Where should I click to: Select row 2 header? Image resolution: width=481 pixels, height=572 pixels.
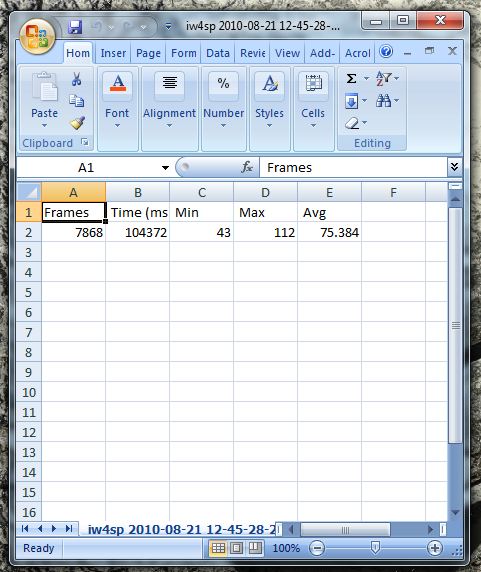pyautogui.click(x=29, y=232)
